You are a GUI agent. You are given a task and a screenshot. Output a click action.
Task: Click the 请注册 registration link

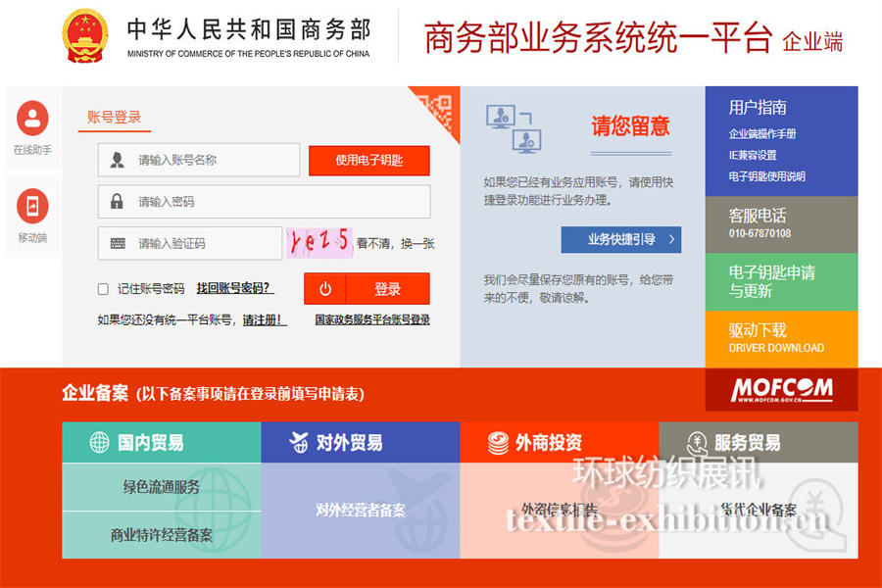(264, 319)
